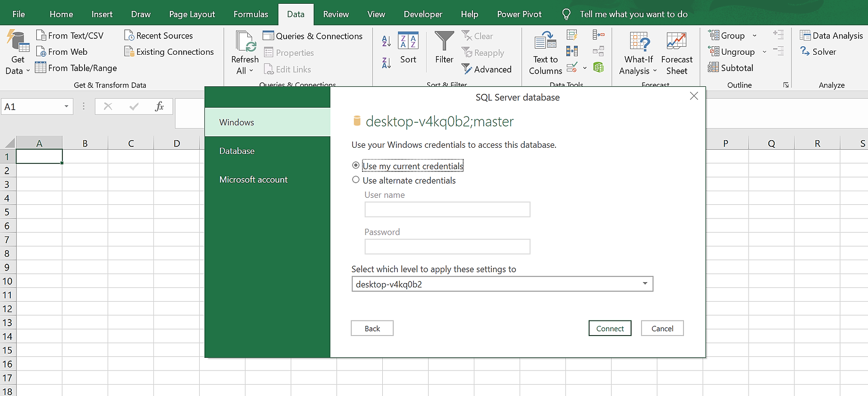The image size is (868, 396).
Task: Show Queries & Connections pane
Action: point(313,36)
